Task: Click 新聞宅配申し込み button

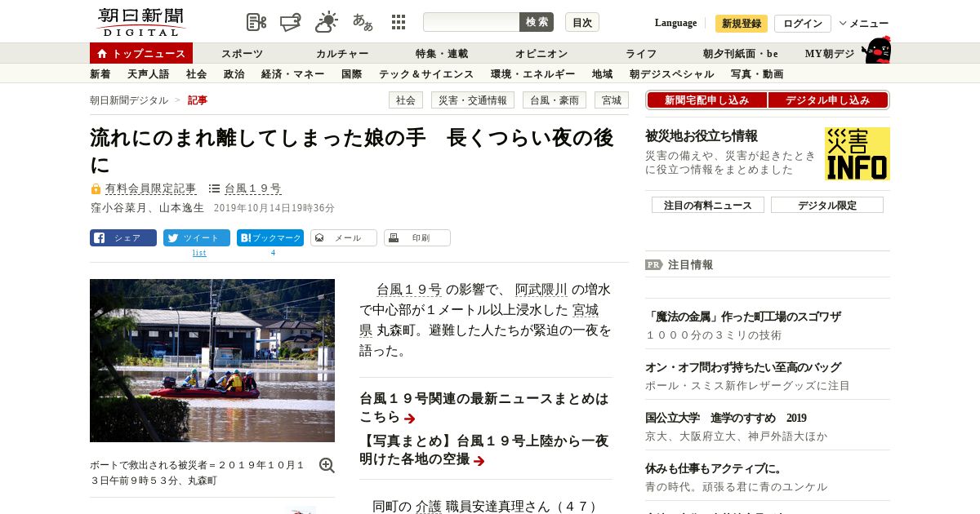Action: [x=706, y=100]
